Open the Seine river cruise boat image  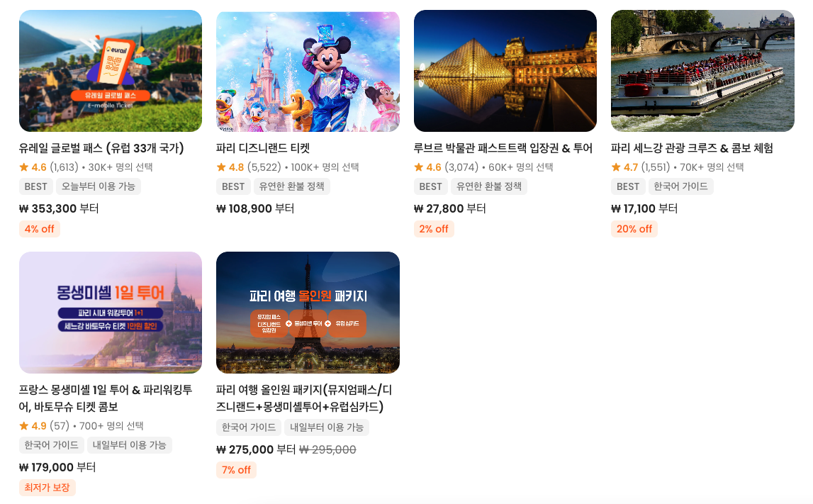[x=702, y=71]
